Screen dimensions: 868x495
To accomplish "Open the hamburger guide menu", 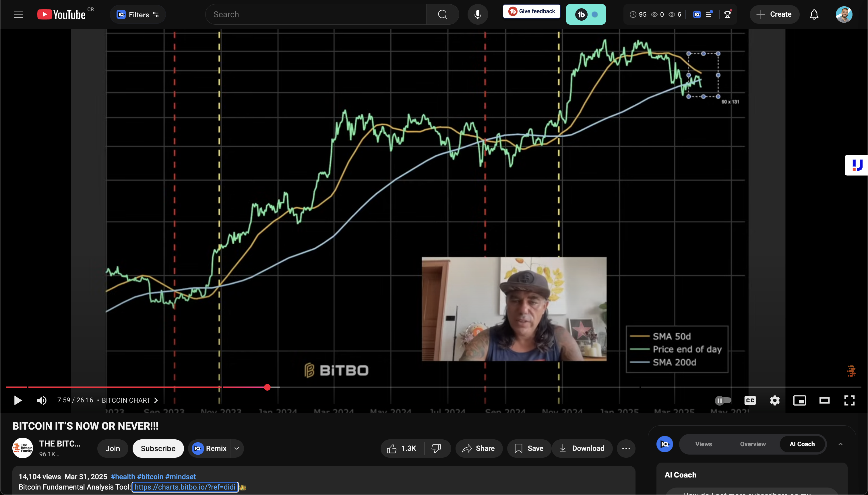I will 18,14.
